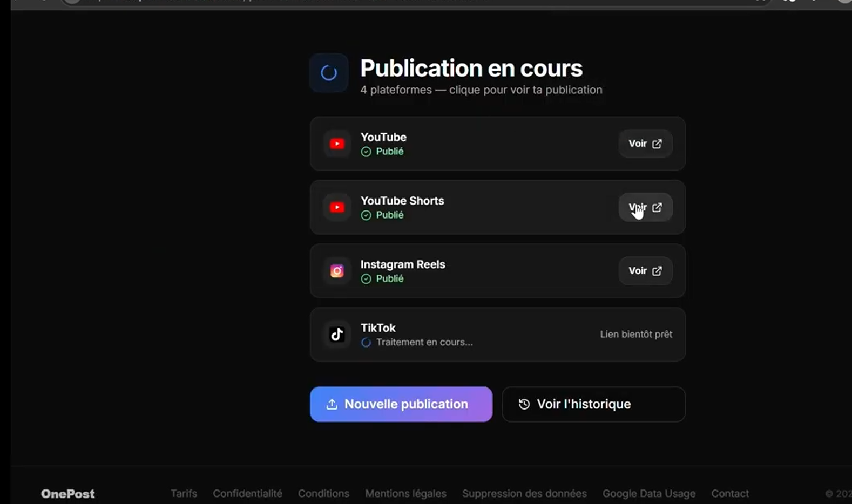Click the 'Publication en cours' heading

471,68
